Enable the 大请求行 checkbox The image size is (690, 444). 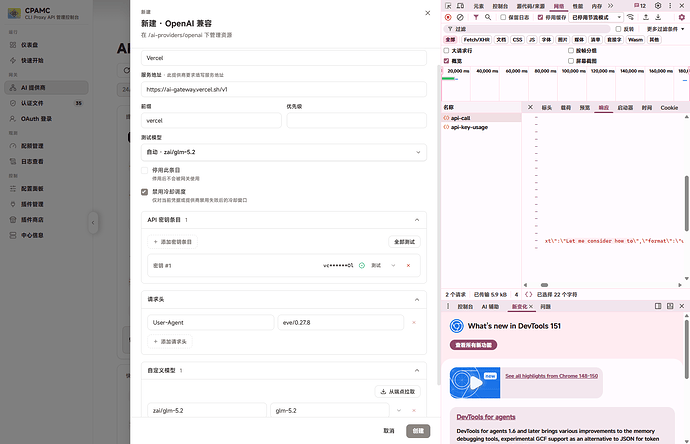[446, 51]
